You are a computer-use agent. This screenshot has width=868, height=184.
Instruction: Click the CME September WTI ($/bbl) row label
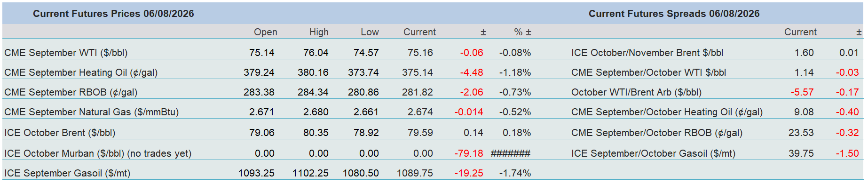click(x=66, y=53)
